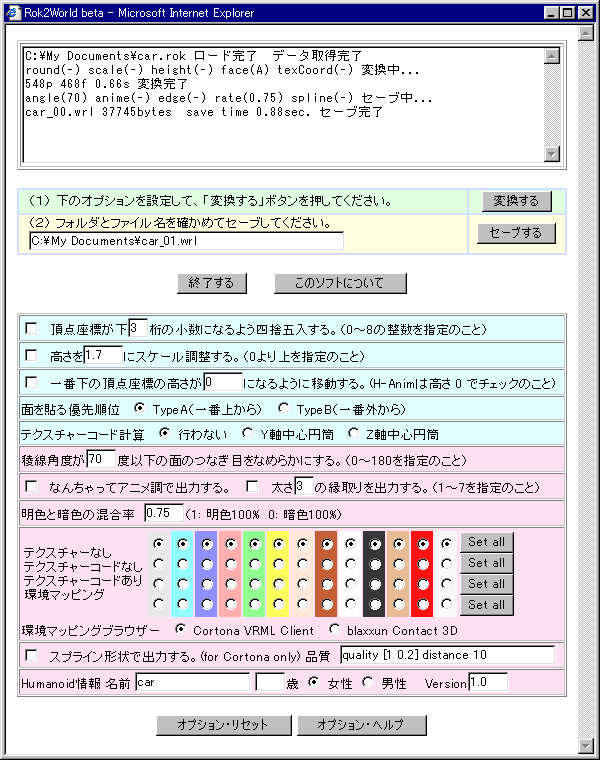Screen dimensions: 600x760
Task: Select Cortona VRML Client browser radio
Action: point(180,629)
